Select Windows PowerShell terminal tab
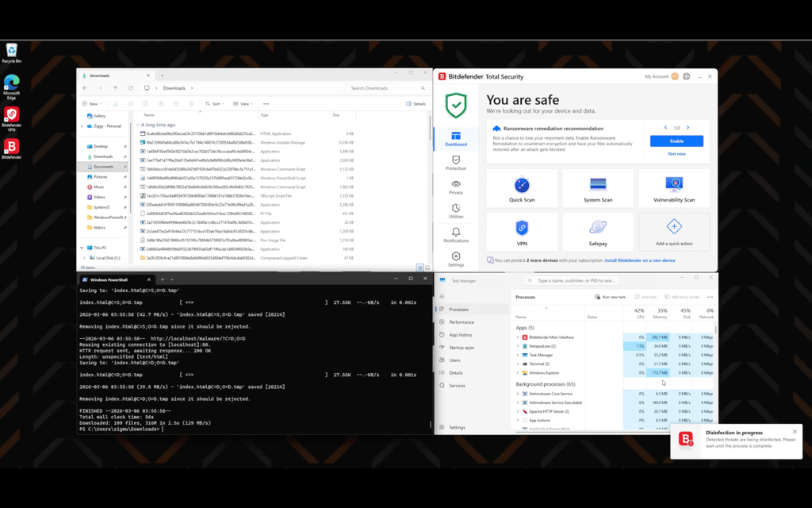 coord(115,279)
